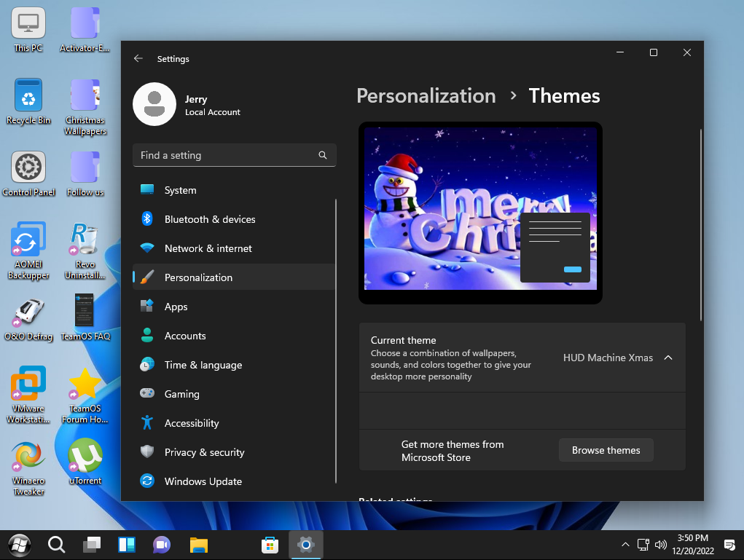Select the Accessibility category icon

point(147,423)
